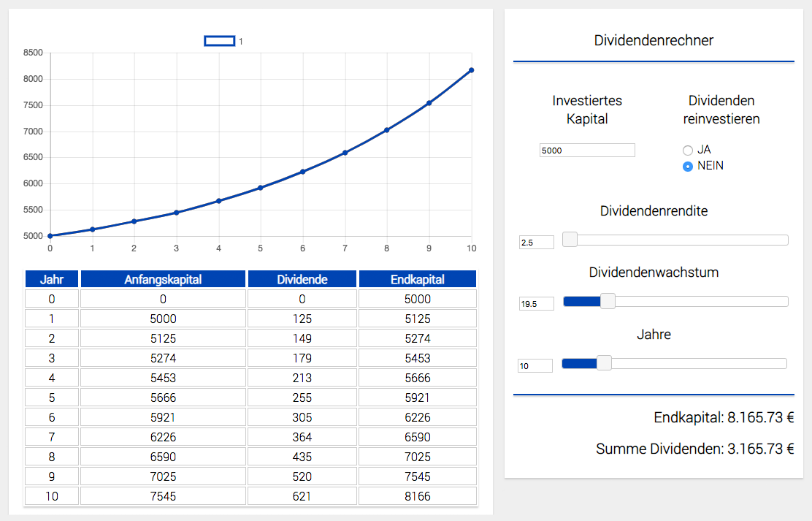The width and height of the screenshot is (812, 521).
Task: Click the Jahre value field
Action: point(535,365)
